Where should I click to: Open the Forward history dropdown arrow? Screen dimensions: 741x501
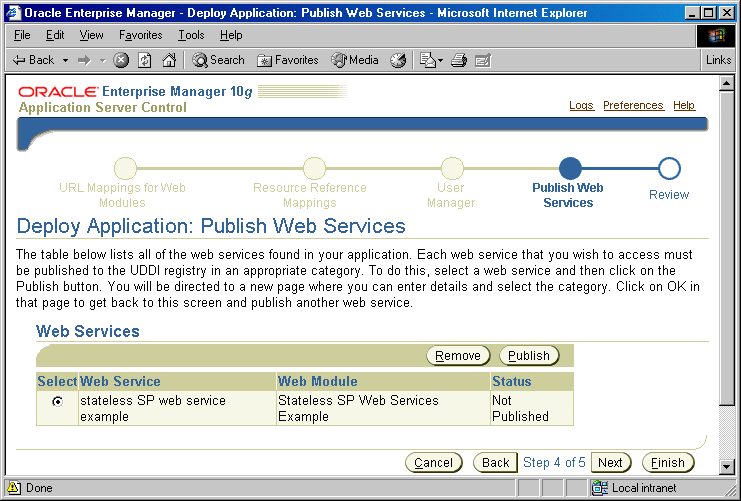[x=103, y=60]
